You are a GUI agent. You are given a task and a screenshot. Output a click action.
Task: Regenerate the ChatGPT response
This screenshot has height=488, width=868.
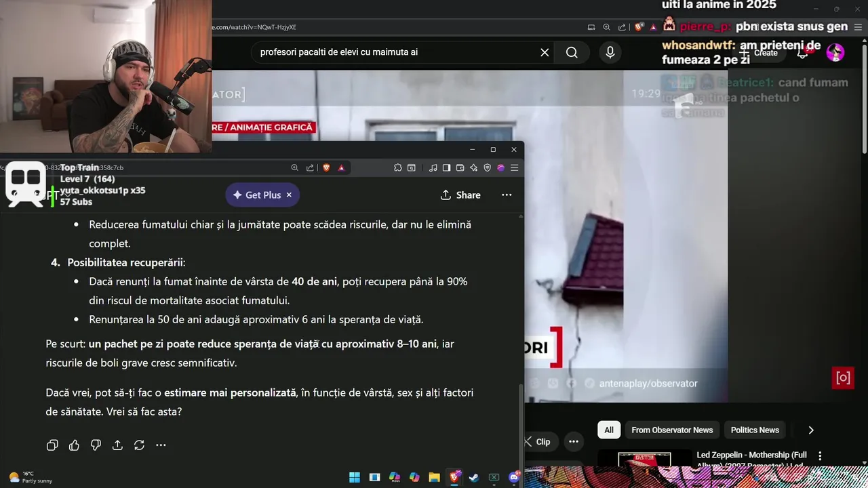[x=139, y=445]
